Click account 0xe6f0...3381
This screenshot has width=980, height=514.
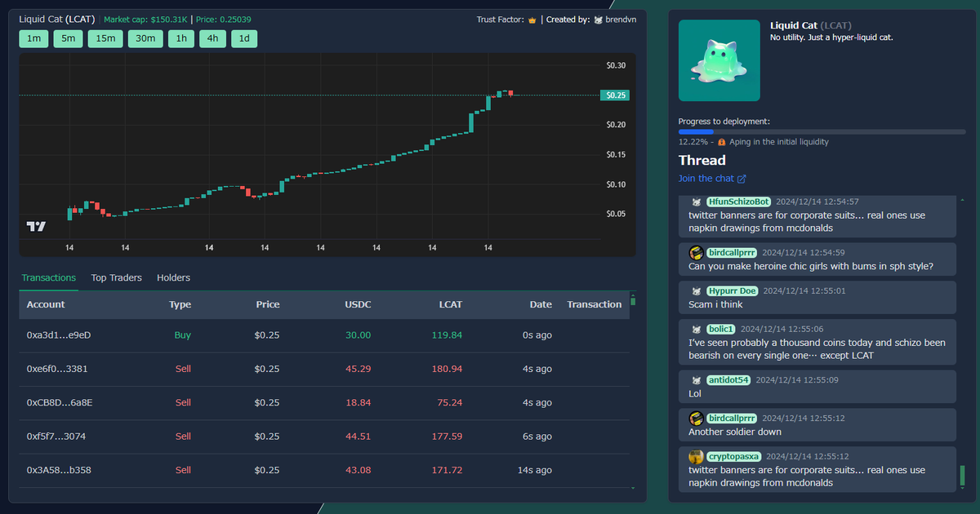point(57,369)
